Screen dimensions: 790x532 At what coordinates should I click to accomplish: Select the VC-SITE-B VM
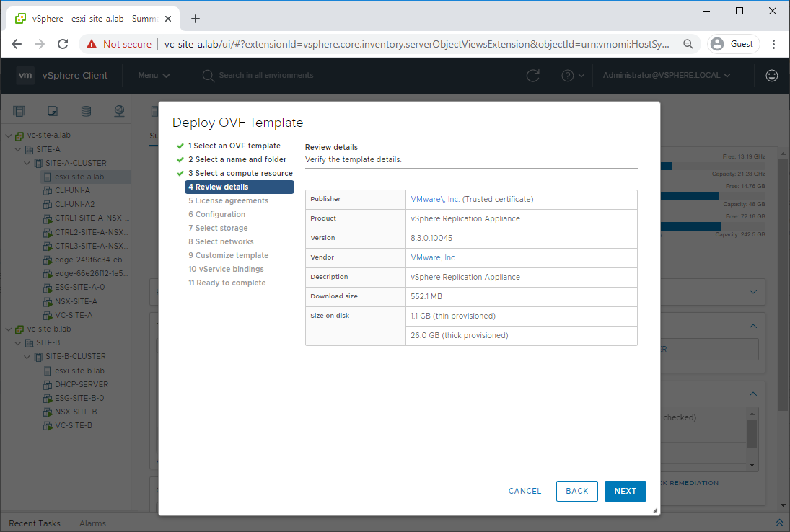point(74,425)
